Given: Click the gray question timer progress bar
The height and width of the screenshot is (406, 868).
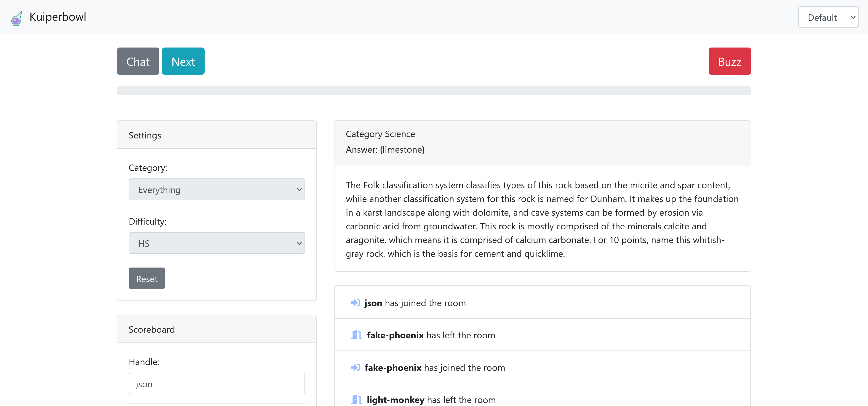Looking at the screenshot, I should click(434, 90).
